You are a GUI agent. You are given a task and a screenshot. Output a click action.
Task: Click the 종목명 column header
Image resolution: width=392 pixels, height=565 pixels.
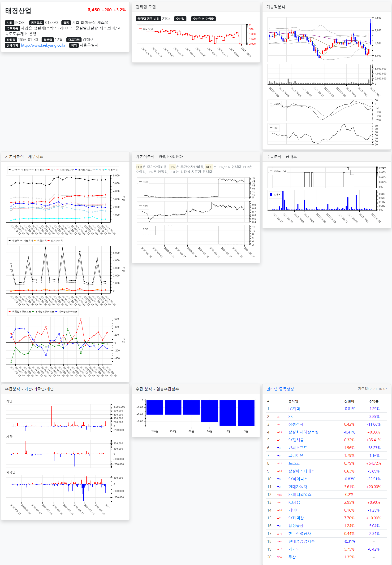click(293, 401)
